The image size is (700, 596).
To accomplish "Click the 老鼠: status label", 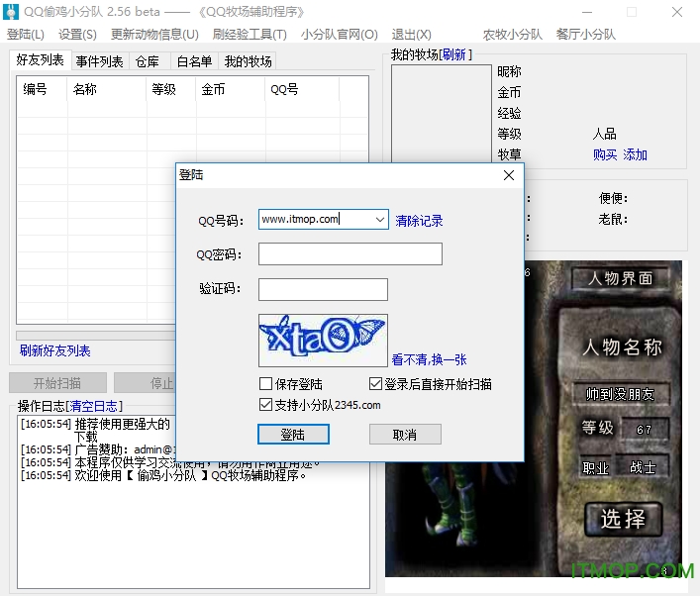I will pyautogui.click(x=613, y=219).
